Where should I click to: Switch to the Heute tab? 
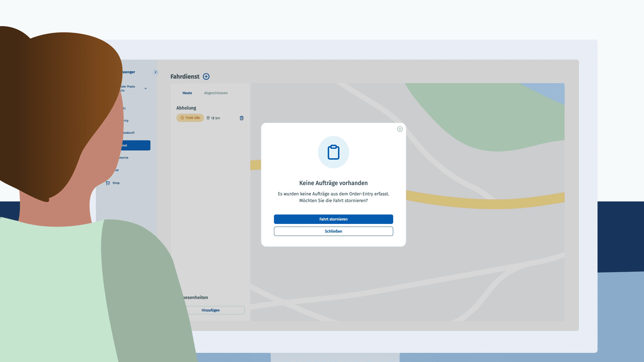187,93
